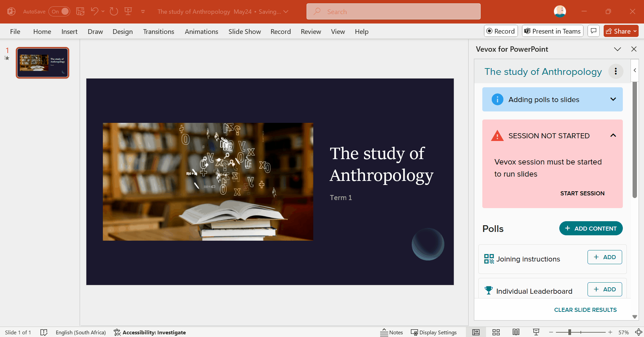Add Joining instructions to slide
The width and height of the screenshot is (644, 337).
tap(605, 257)
